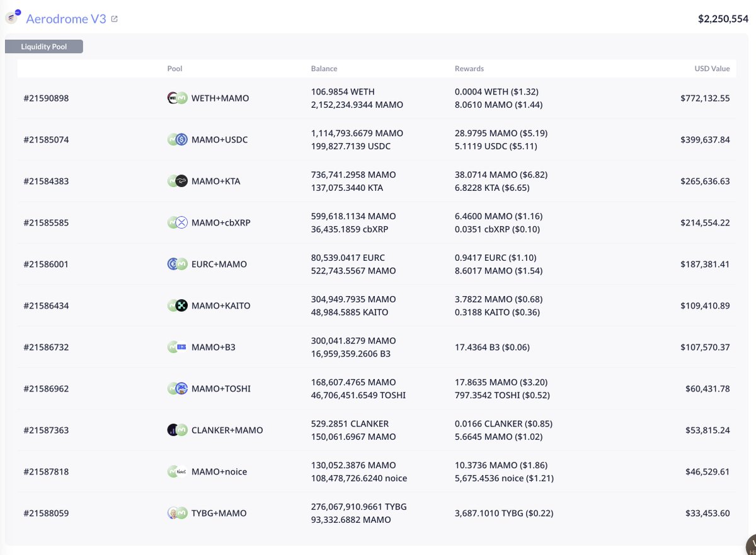Click the MAMO+USDC pool name
The width and height of the screenshot is (756, 555).
click(x=220, y=140)
